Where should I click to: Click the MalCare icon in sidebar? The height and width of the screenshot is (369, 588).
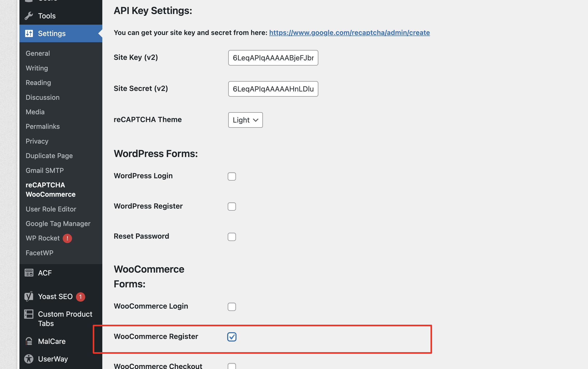pos(29,341)
